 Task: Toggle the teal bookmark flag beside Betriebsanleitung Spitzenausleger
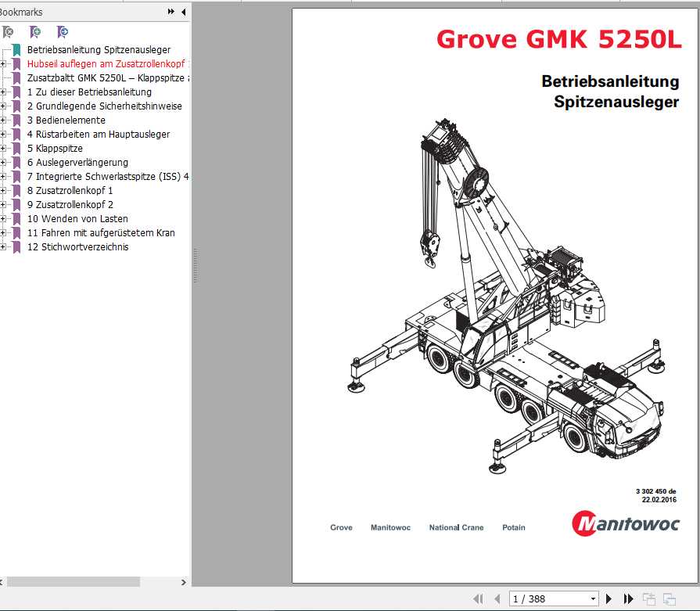(x=16, y=49)
